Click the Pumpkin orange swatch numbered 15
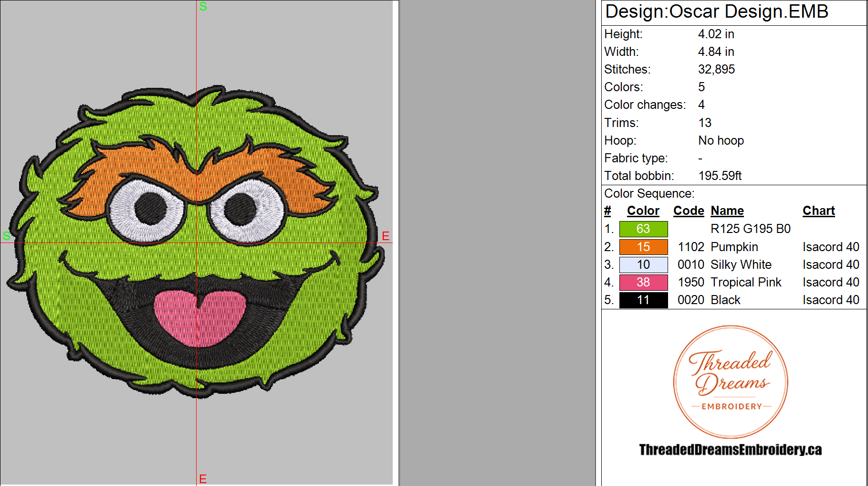This screenshot has width=868, height=486. 643,247
